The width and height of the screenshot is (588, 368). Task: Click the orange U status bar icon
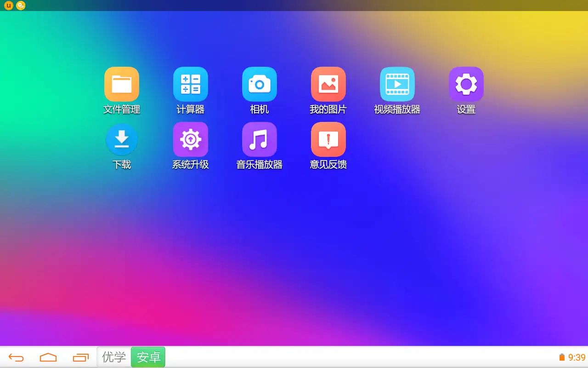(x=9, y=6)
